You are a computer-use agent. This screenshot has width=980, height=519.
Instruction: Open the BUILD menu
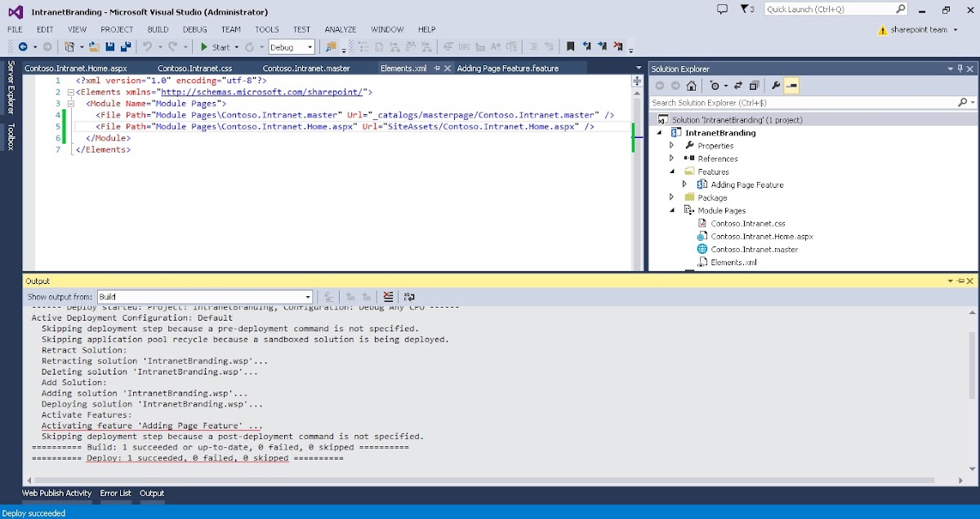(158, 29)
